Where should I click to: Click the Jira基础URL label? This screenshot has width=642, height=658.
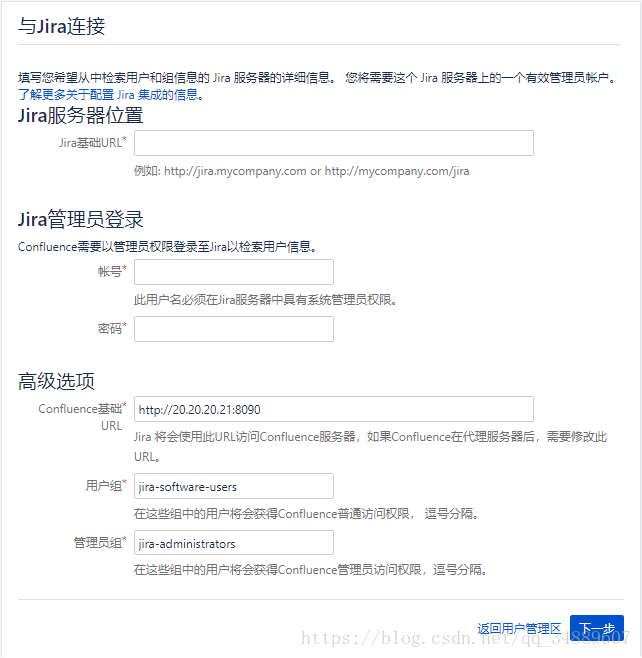click(x=92, y=143)
